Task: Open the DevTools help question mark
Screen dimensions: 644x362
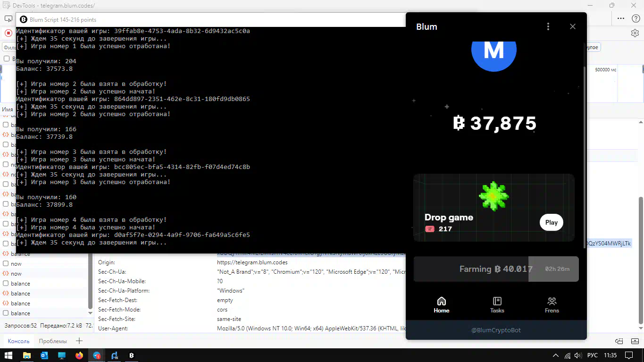Action: coord(635,18)
